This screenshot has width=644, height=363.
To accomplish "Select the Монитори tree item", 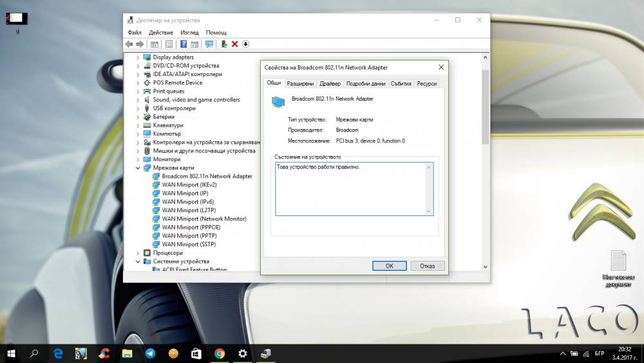I will point(167,159).
